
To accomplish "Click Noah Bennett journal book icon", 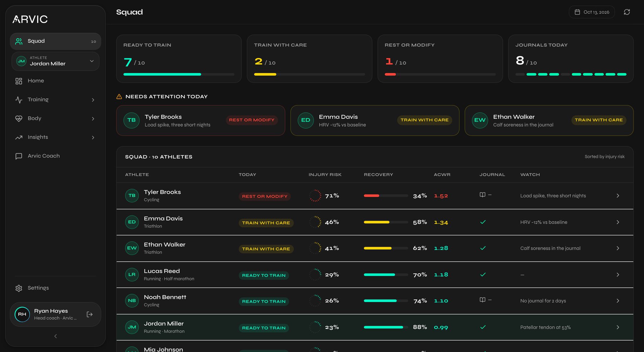I will point(483,300).
